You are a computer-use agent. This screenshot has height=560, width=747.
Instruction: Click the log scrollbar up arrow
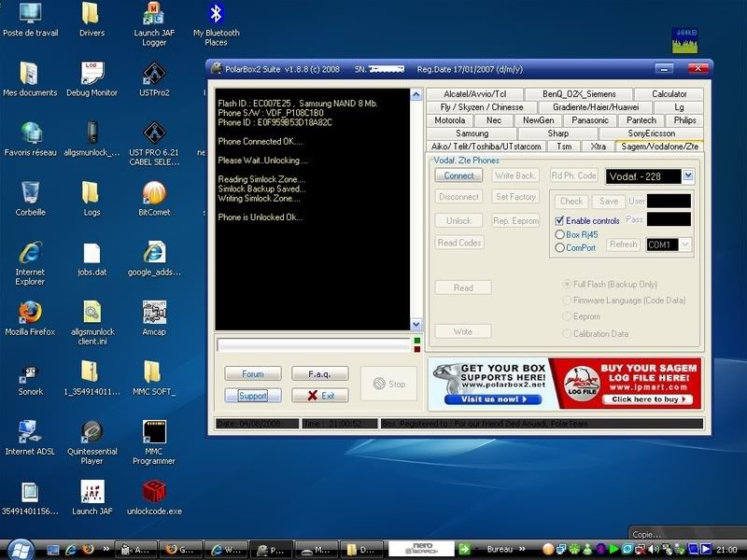tap(416, 95)
